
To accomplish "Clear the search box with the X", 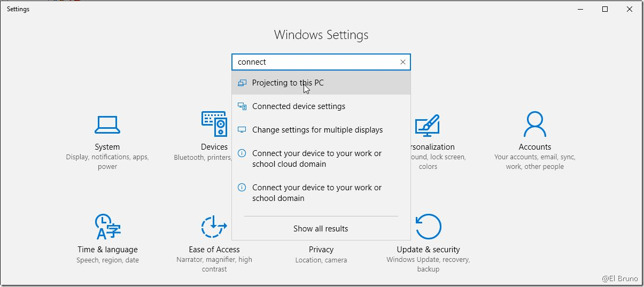I will pos(403,62).
